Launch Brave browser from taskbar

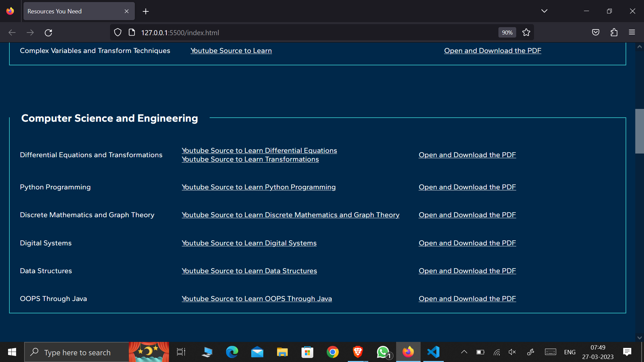[x=358, y=352]
